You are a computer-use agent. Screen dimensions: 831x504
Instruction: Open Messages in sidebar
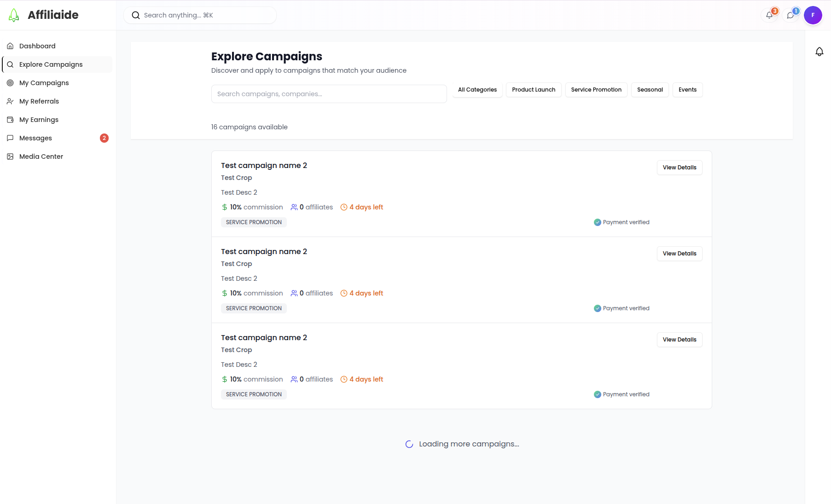click(x=35, y=138)
